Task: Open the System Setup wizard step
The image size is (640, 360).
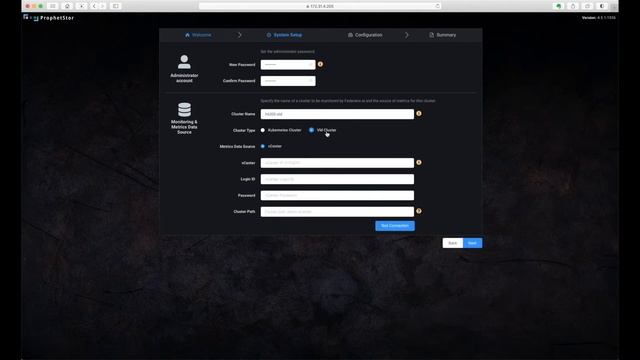Action: tap(284, 35)
